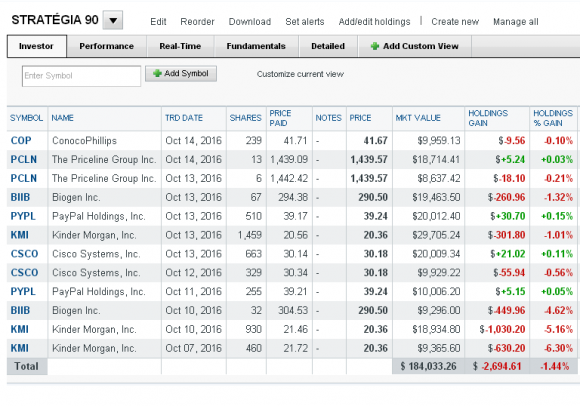The height and width of the screenshot is (406, 580).
Task: Click the Add Custom View tab
Action: coord(415,46)
